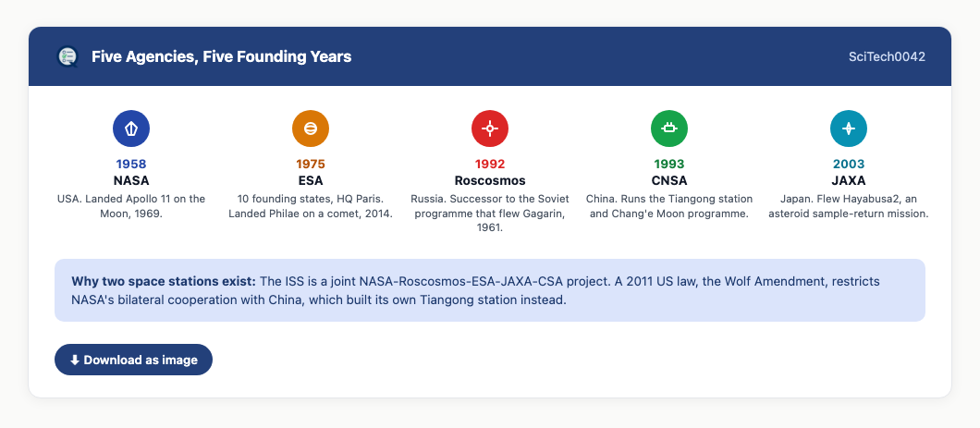Image resolution: width=980 pixels, height=428 pixels.
Task: Click the red Roscosmos crosshair icon
Action: pos(490,128)
